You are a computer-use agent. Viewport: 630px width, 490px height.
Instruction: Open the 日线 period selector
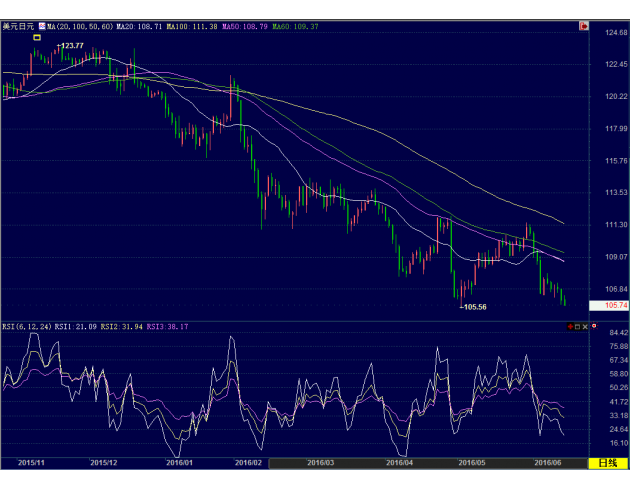point(607,462)
